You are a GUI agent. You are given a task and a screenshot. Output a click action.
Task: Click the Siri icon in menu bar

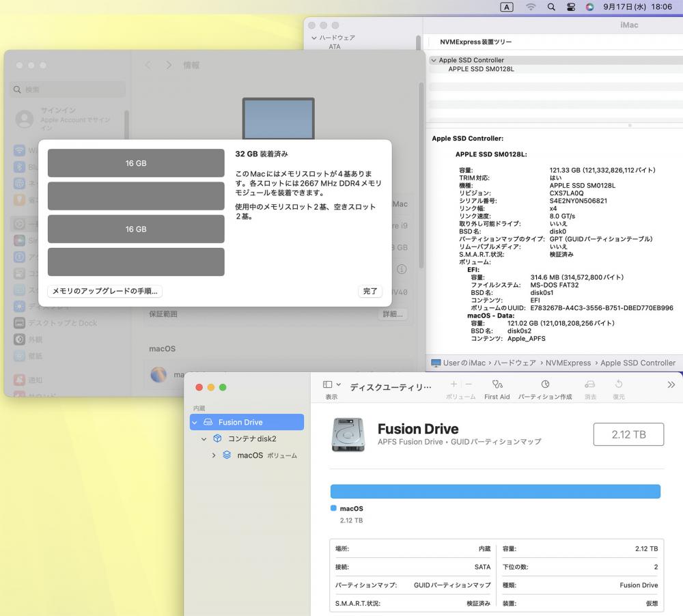[590, 7]
